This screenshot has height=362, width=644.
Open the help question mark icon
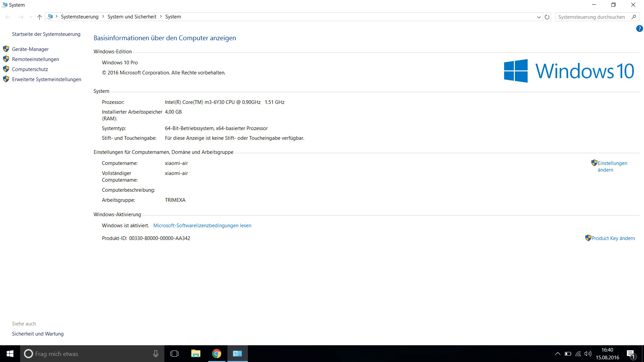[639, 29]
